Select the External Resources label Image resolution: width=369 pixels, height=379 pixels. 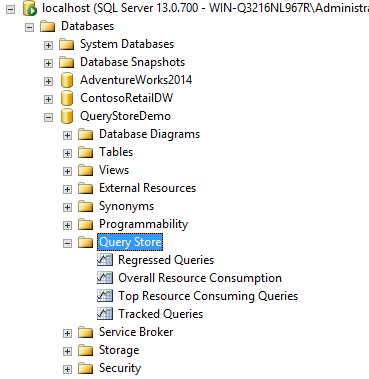pos(147,188)
